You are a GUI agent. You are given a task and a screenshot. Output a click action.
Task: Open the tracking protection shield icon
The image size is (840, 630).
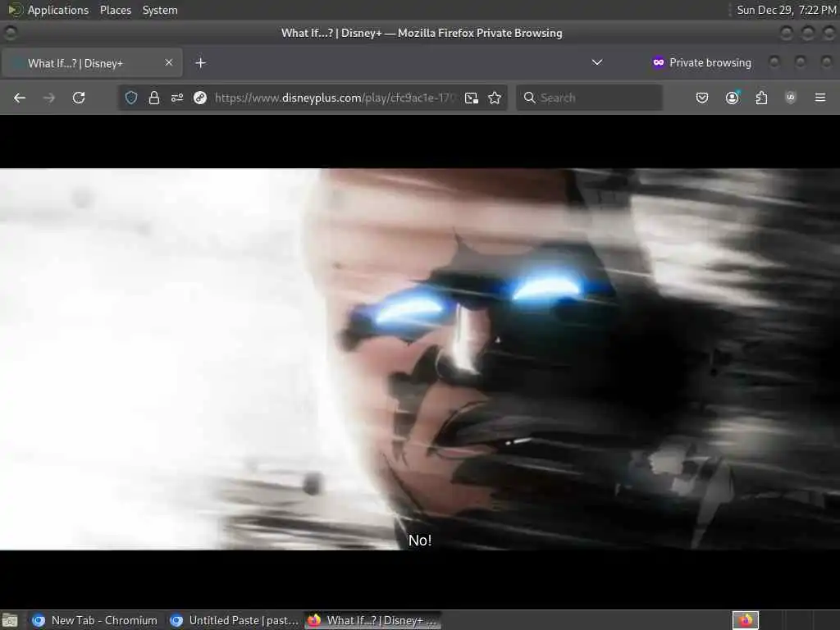point(131,98)
